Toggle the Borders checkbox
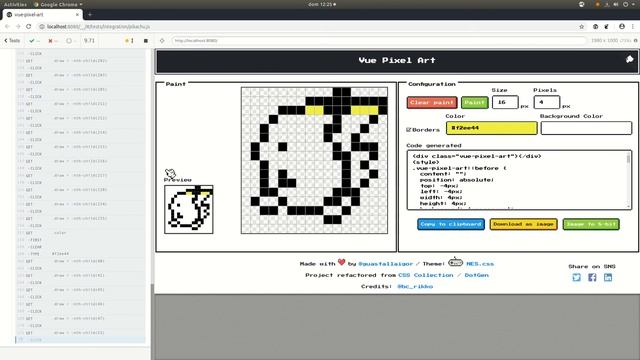640x360 pixels. pyautogui.click(x=409, y=129)
